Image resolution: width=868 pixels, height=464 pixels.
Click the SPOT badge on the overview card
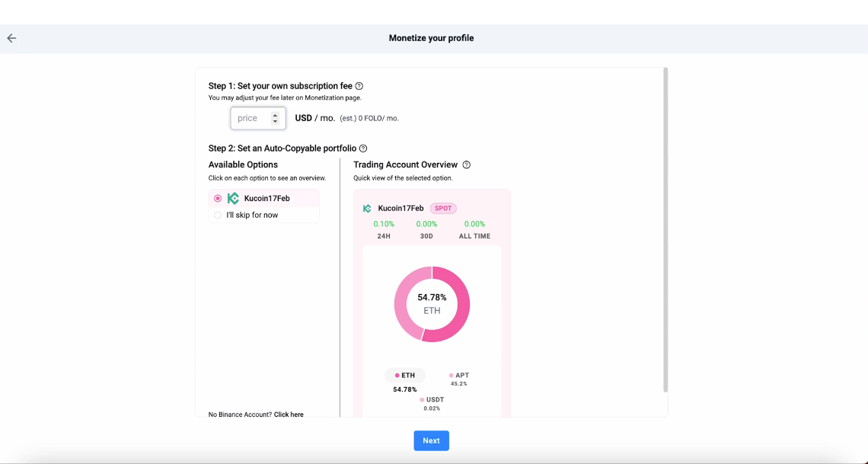point(443,208)
